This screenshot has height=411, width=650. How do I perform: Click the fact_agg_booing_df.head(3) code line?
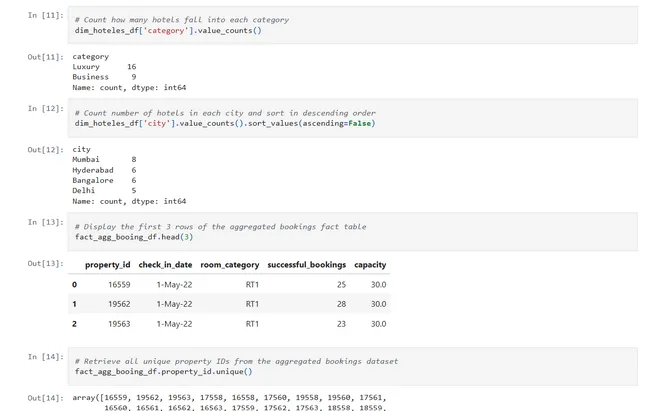tap(135, 237)
